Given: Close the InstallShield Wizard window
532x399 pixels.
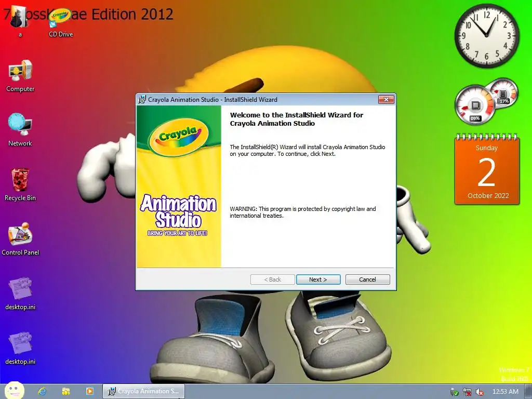Looking at the screenshot, I should tap(386, 99).
